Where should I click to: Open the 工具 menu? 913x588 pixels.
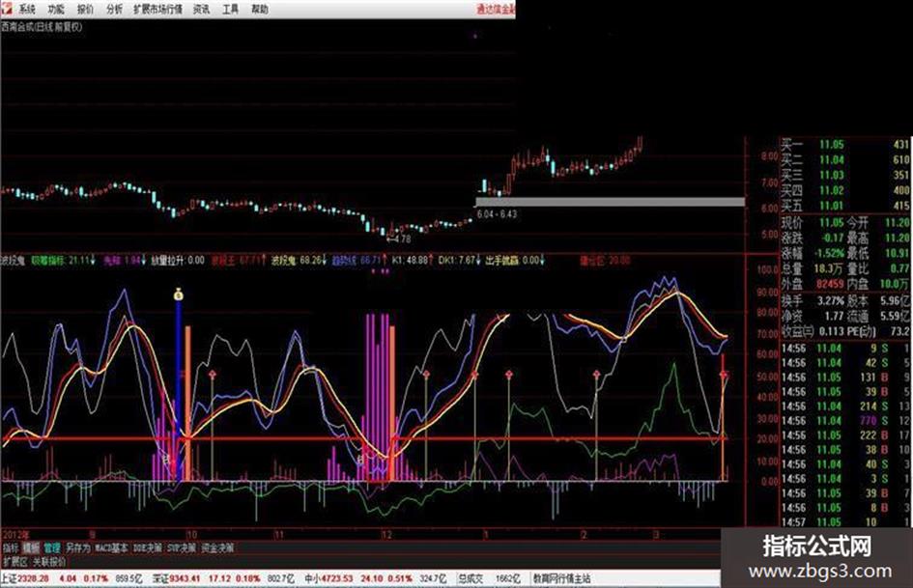point(231,10)
